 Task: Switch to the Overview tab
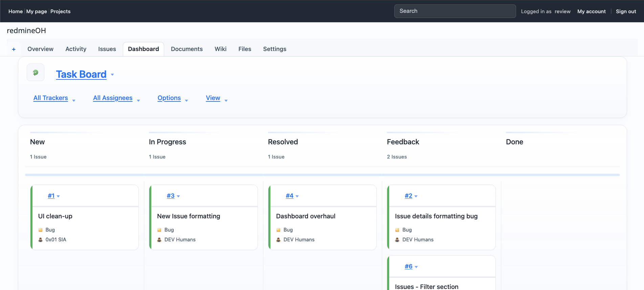pyautogui.click(x=40, y=49)
